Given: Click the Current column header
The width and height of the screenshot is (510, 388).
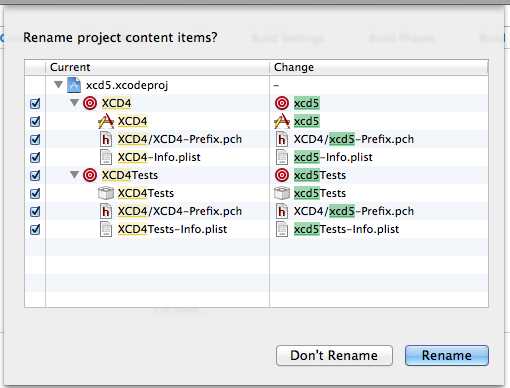Looking at the screenshot, I should 157,67.
